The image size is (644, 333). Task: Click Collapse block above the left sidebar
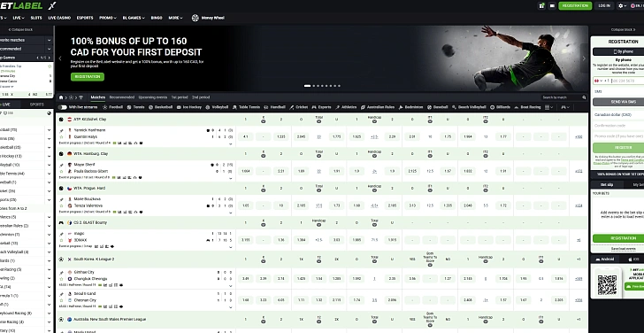(x=21, y=29)
